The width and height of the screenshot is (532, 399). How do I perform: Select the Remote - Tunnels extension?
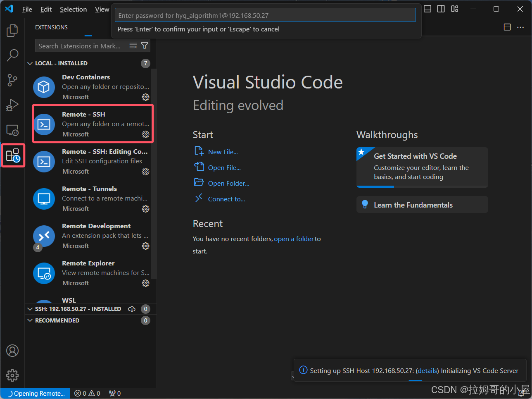pos(91,198)
